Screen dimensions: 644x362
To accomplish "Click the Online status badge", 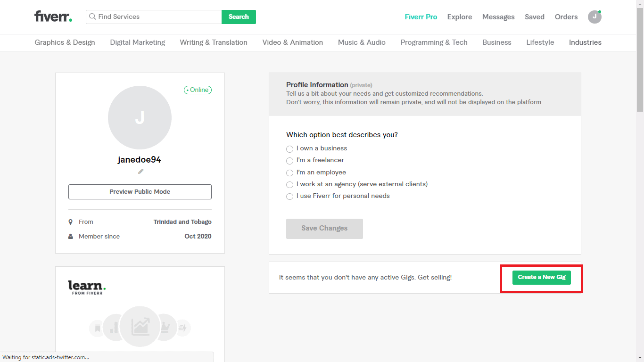I will tap(198, 90).
